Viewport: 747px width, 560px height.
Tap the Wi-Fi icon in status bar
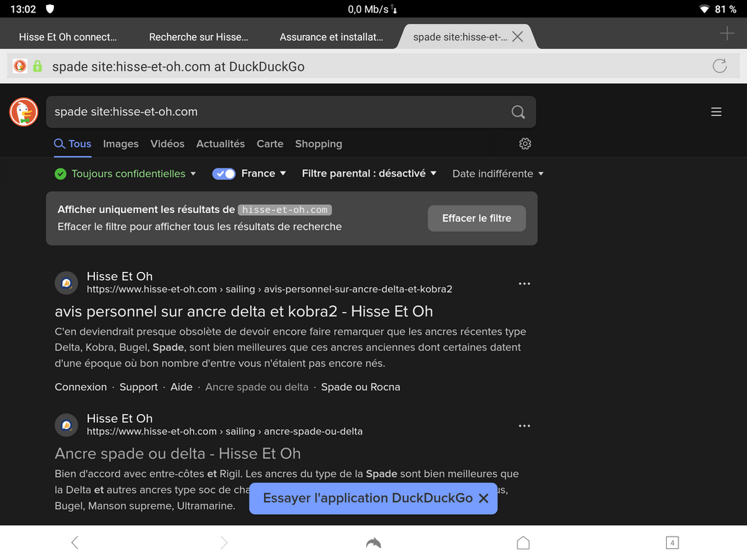tap(704, 9)
